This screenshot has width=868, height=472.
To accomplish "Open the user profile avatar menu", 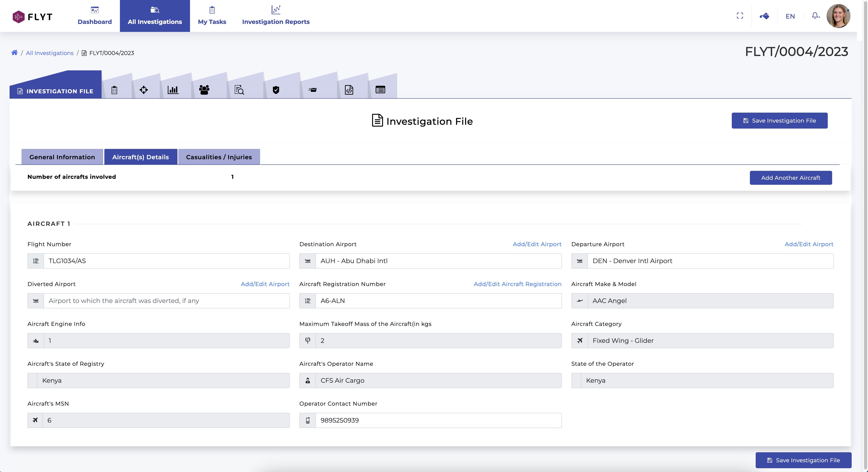I will coord(838,16).
